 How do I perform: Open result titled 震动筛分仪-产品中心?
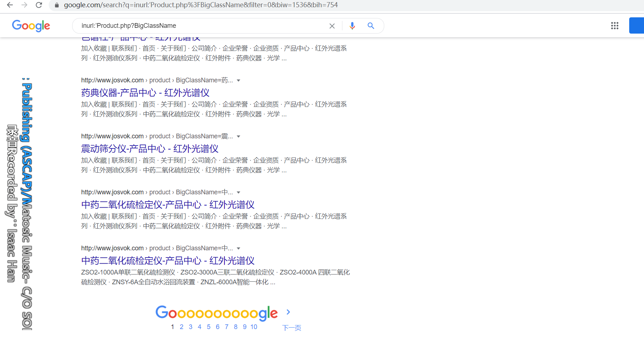[150, 149]
